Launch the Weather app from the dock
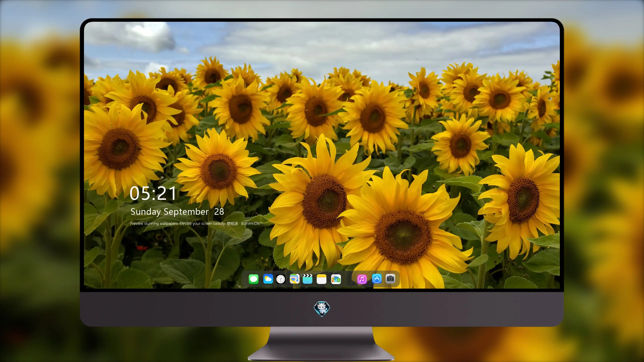This screenshot has width=644, height=362. (268, 279)
